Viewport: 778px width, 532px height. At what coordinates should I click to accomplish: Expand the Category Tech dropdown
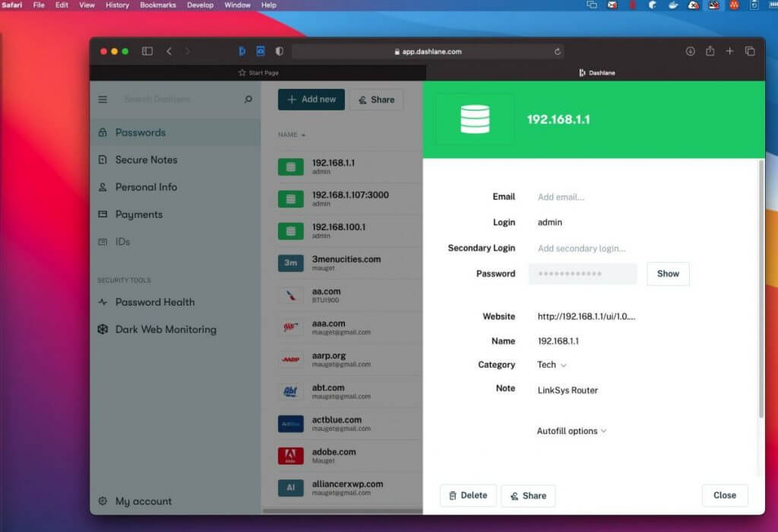[x=552, y=365]
